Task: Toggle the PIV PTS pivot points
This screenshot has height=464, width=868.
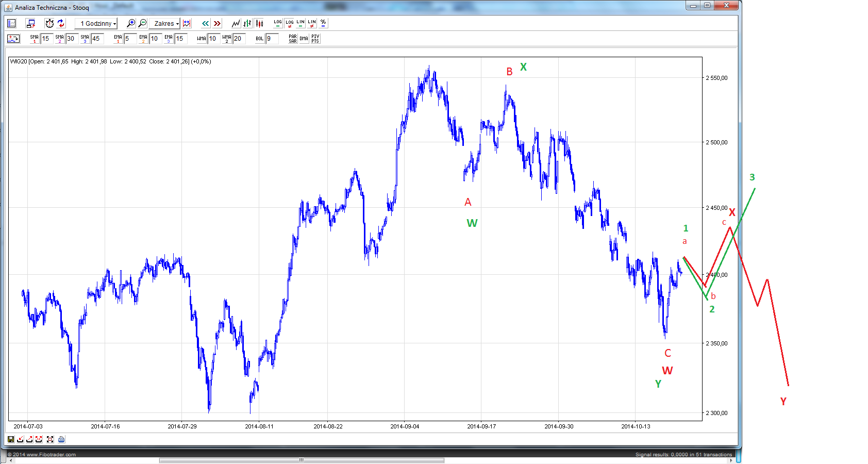Action: pyautogui.click(x=315, y=39)
